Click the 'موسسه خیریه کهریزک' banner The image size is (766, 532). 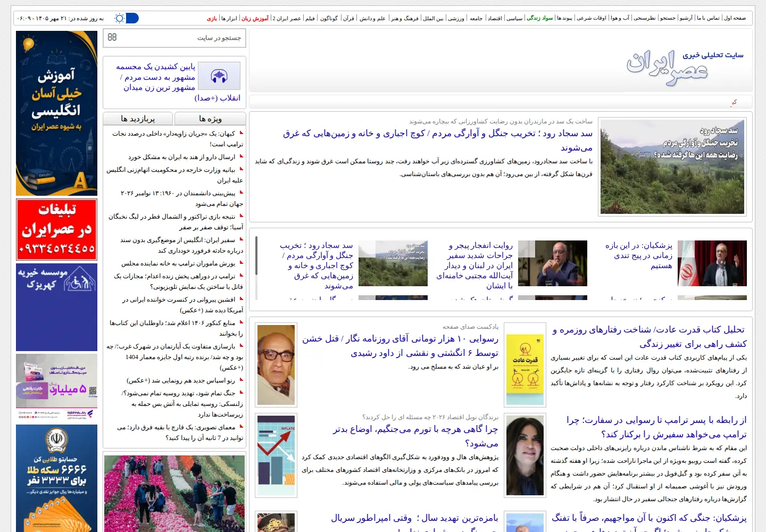[x=57, y=306]
